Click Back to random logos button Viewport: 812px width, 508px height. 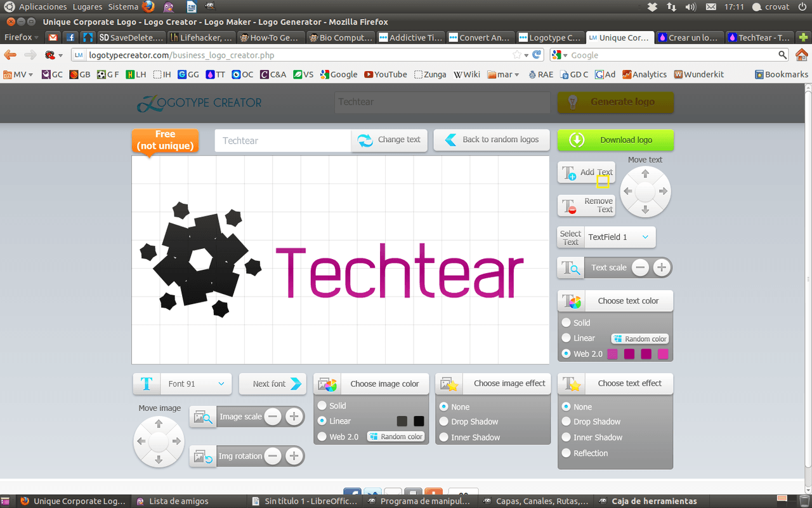(492, 140)
